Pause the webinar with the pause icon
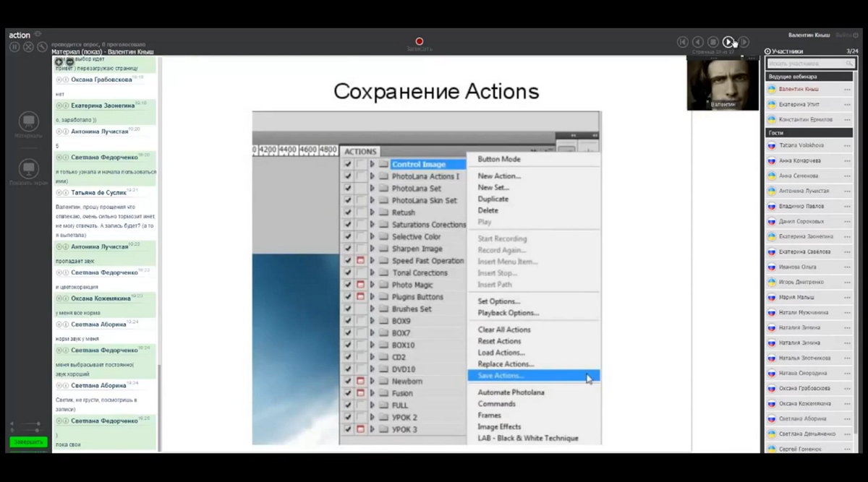The width and height of the screenshot is (868, 482). click(x=14, y=46)
